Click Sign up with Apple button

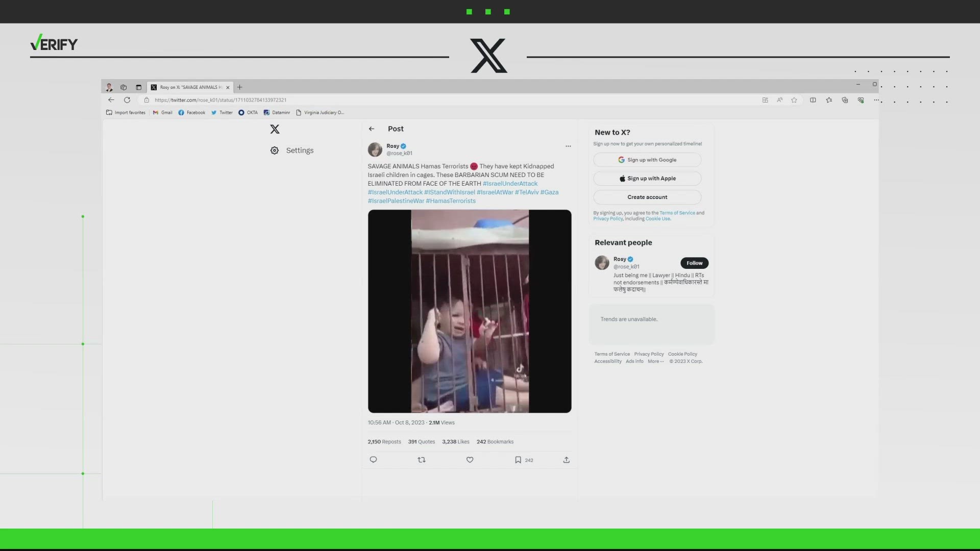pos(648,178)
